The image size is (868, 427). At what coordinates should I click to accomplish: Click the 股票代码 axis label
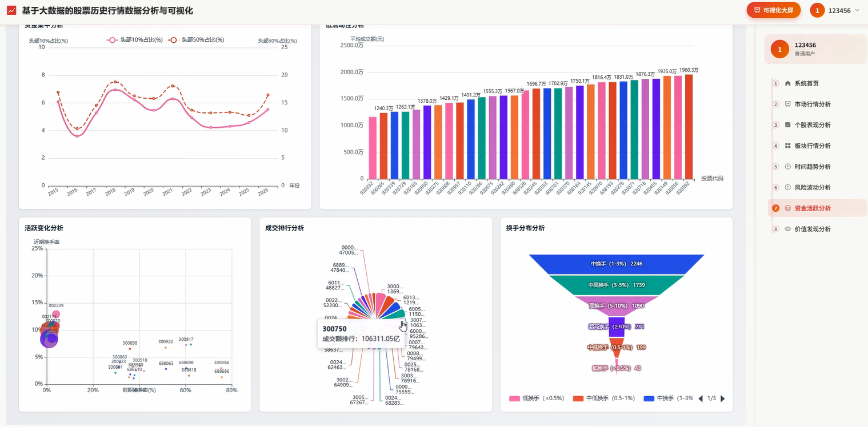[x=712, y=178]
